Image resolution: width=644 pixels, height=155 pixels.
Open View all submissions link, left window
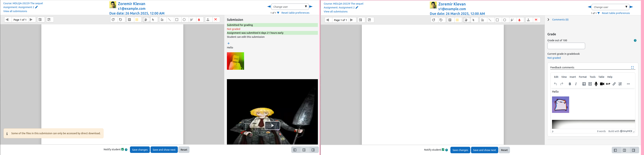pos(15,11)
